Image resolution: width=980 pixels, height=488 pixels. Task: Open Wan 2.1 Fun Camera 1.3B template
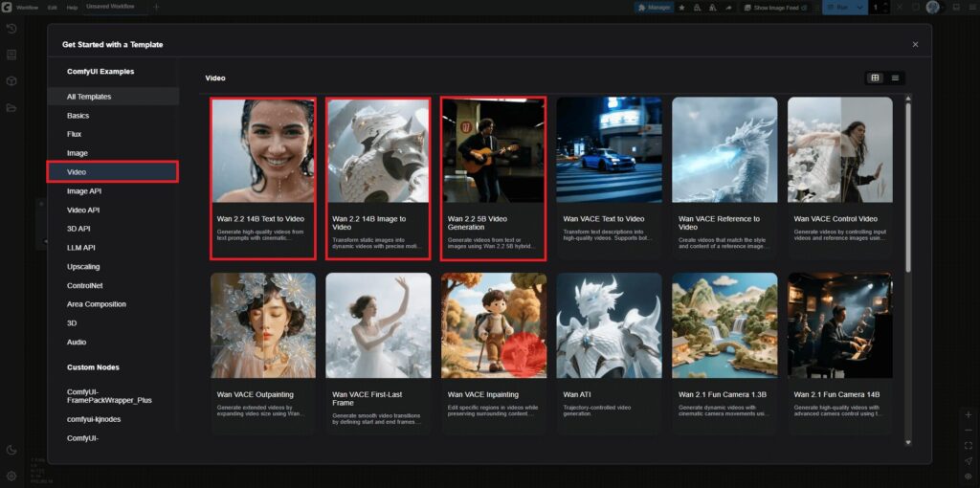724,354
